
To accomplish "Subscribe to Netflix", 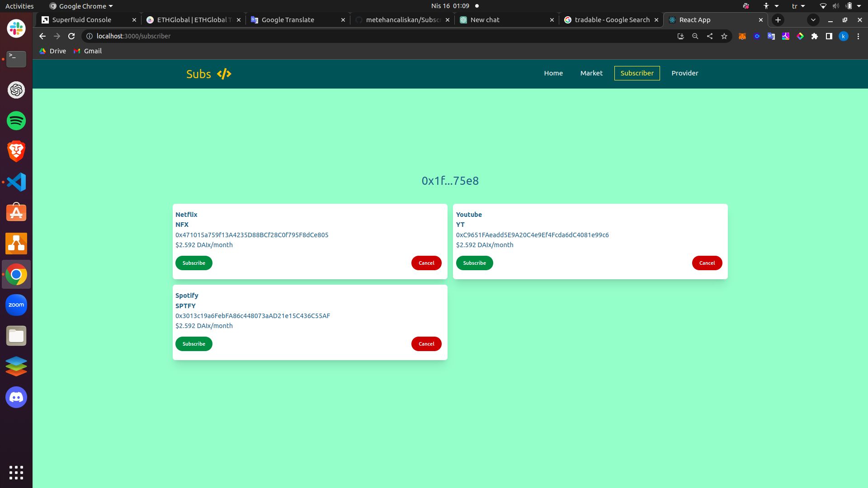I will pyautogui.click(x=194, y=263).
